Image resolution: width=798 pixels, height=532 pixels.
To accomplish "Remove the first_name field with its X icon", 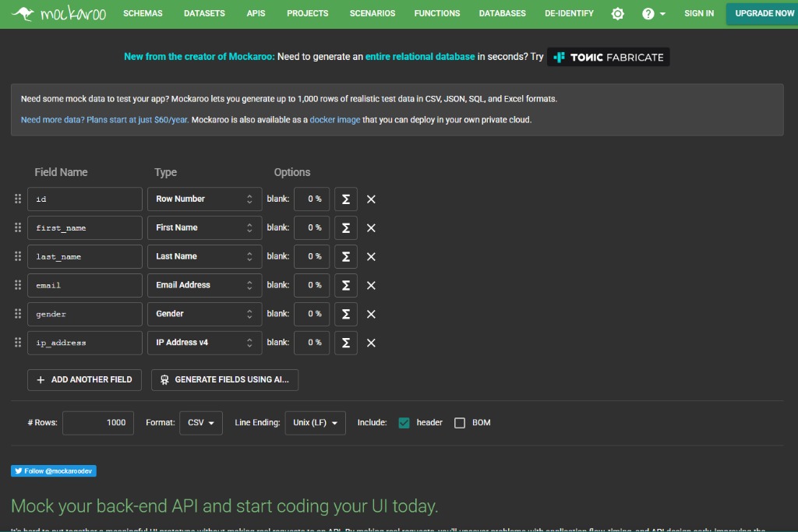I will point(371,228).
